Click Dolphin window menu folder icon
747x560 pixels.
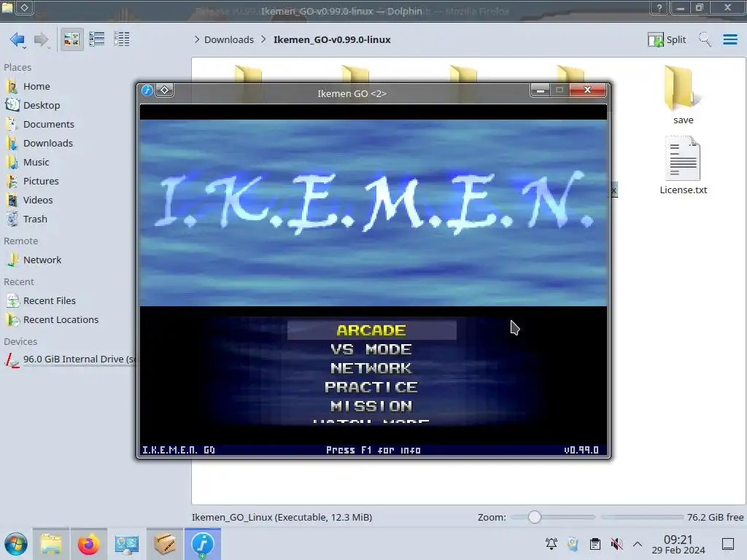click(7, 7)
